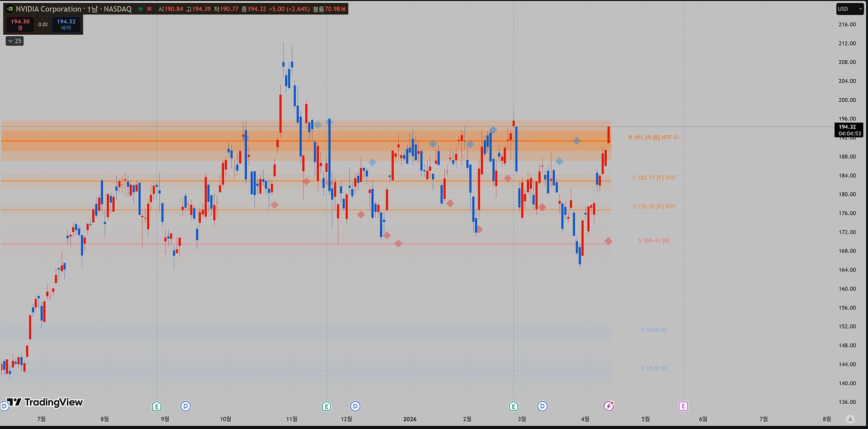This screenshot has width=868, height=429.
Task: Click the red 194.30 sell button
Action: pyautogui.click(x=20, y=24)
